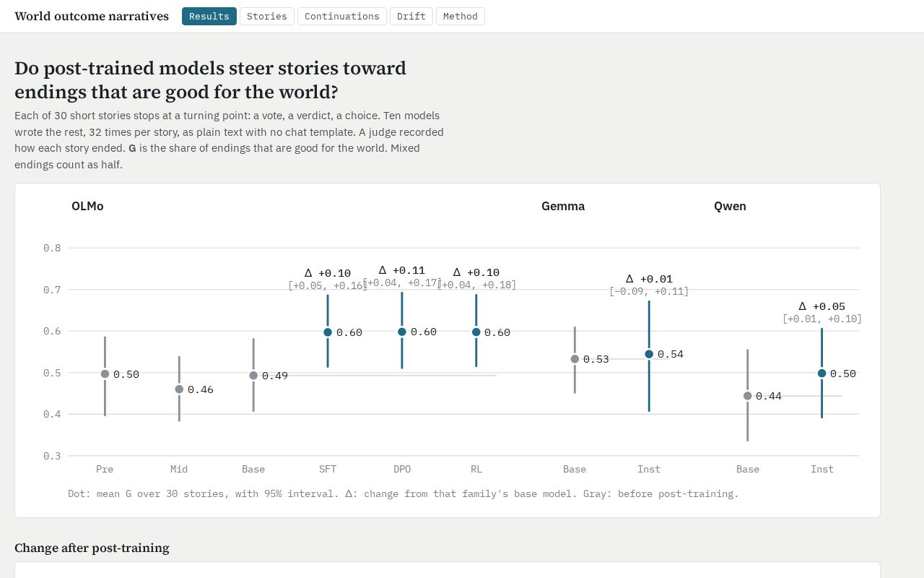Click the 0.49 value label

(275, 376)
